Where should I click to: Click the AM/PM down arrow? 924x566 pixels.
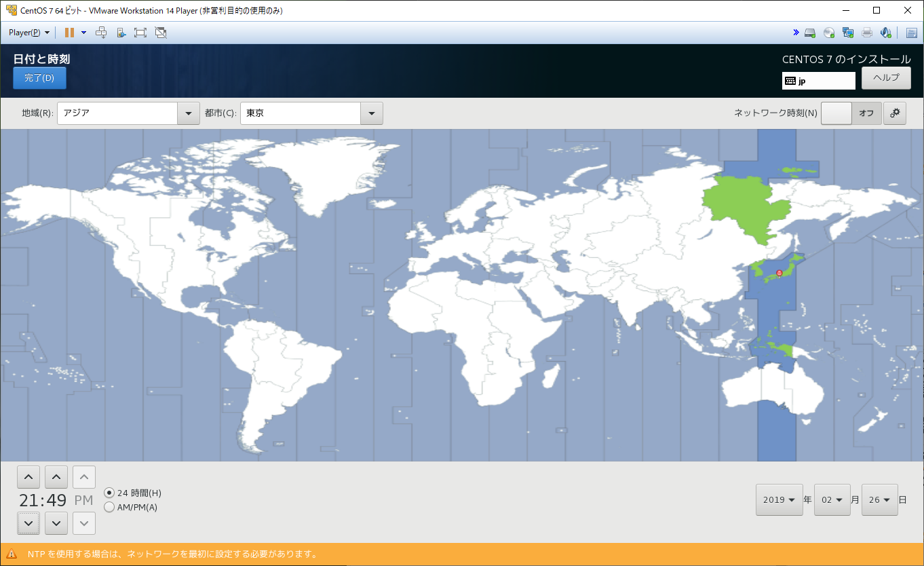click(84, 523)
